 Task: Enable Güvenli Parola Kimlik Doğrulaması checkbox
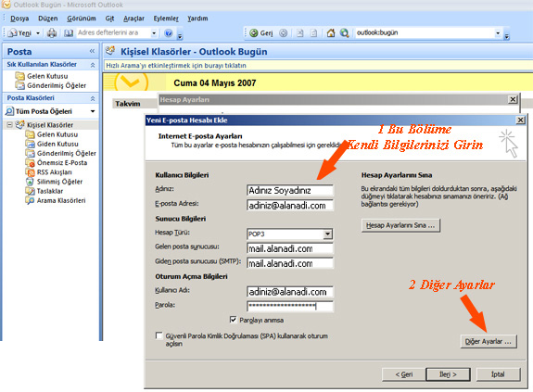click(159, 335)
